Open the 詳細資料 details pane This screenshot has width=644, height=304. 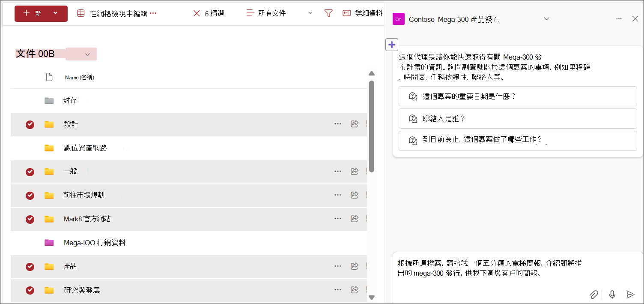(363, 13)
